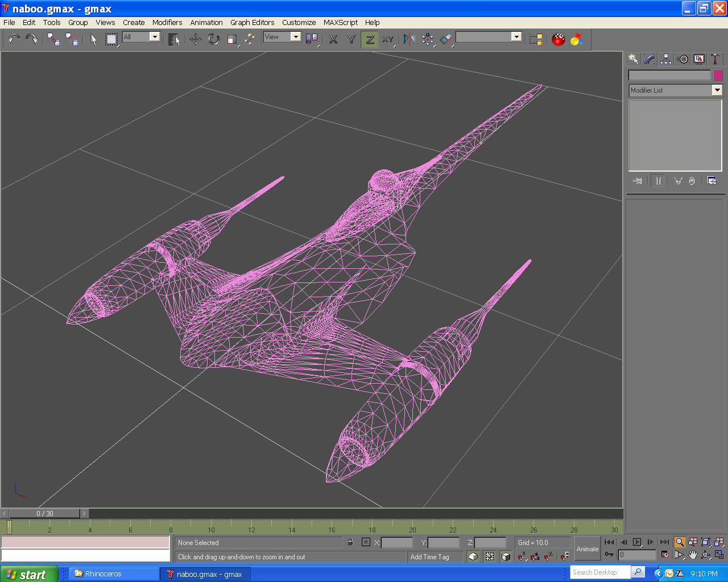728x582 pixels.
Task: Toggle the Percent Snap button
Action: [548, 556]
